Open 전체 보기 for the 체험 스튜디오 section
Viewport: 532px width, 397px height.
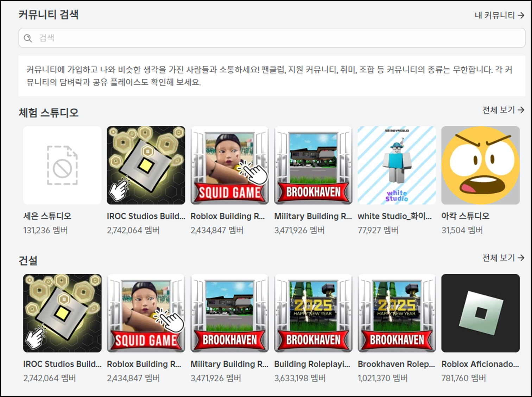pyautogui.click(x=503, y=110)
